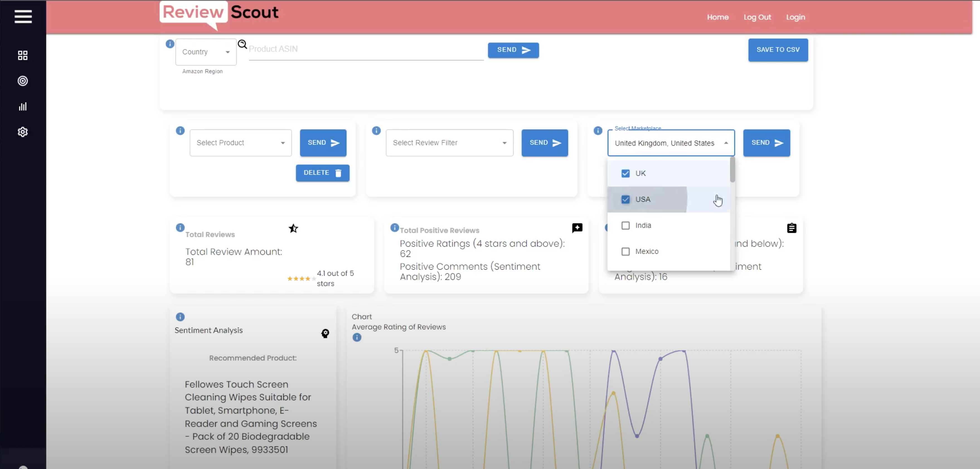Open the settings gear sidebar icon
980x469 pixels.
[23, 132]
